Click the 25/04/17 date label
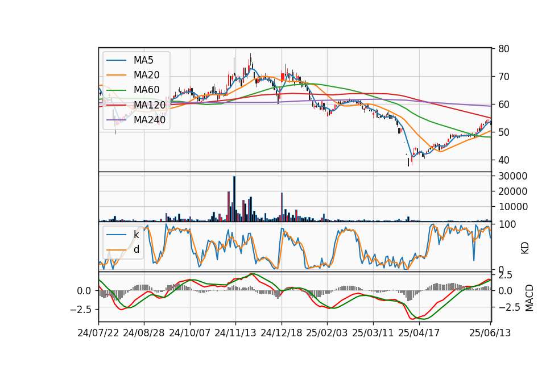The width and height of the screenshot is (546, 392). (419, 333)
